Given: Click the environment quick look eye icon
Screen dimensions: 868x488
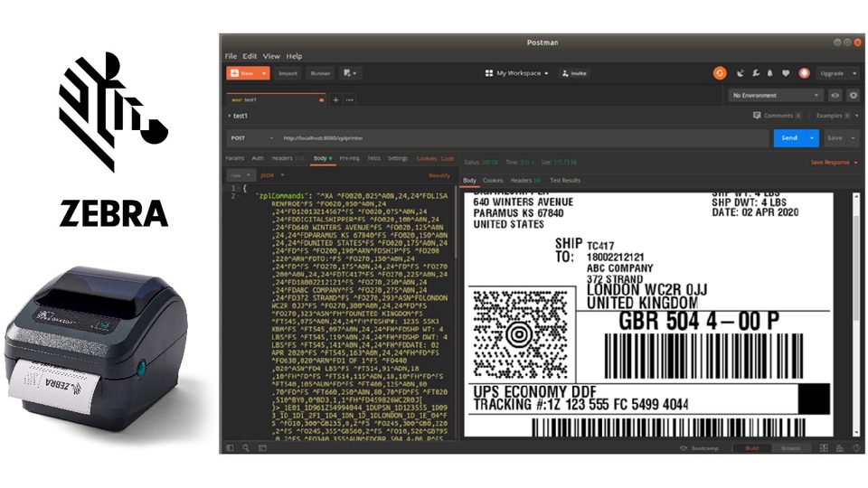Looking at the screenshot, I should (835, 95).
